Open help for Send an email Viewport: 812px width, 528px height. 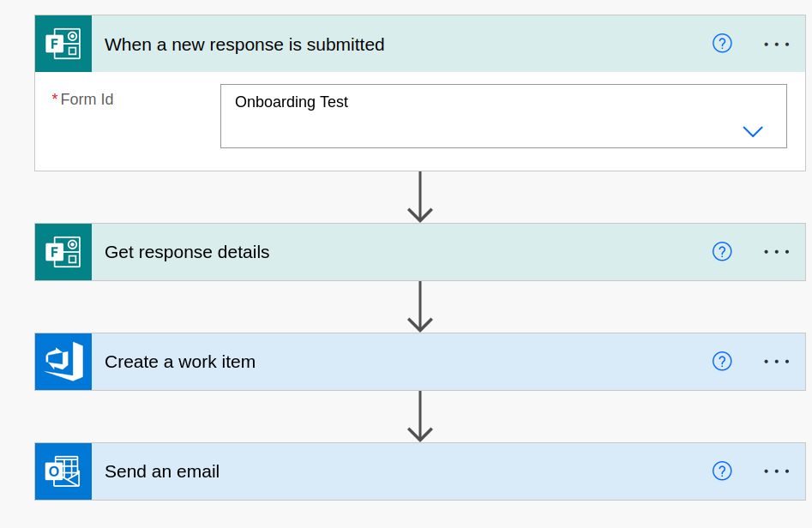pyautogui.click(x=722, y=471)
